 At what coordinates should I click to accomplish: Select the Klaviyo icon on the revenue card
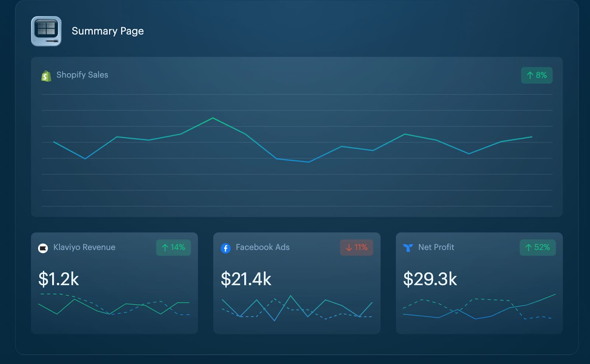pos(42,247)
